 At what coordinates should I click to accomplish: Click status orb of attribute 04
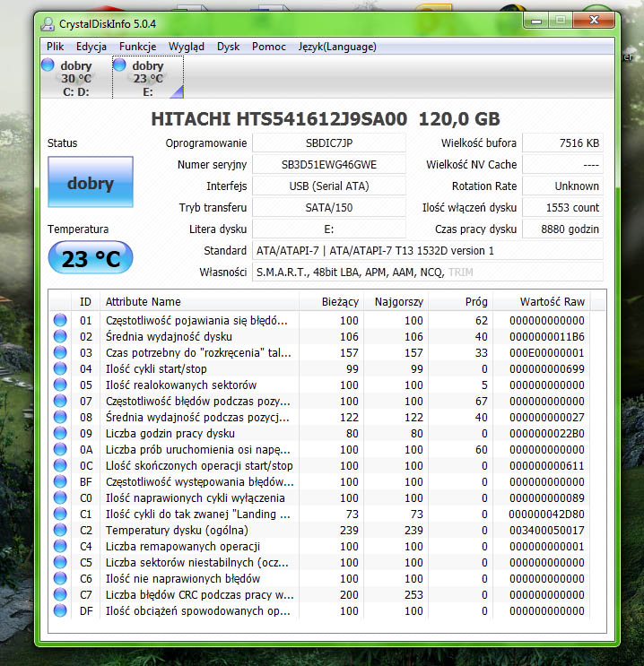[60, 368]
